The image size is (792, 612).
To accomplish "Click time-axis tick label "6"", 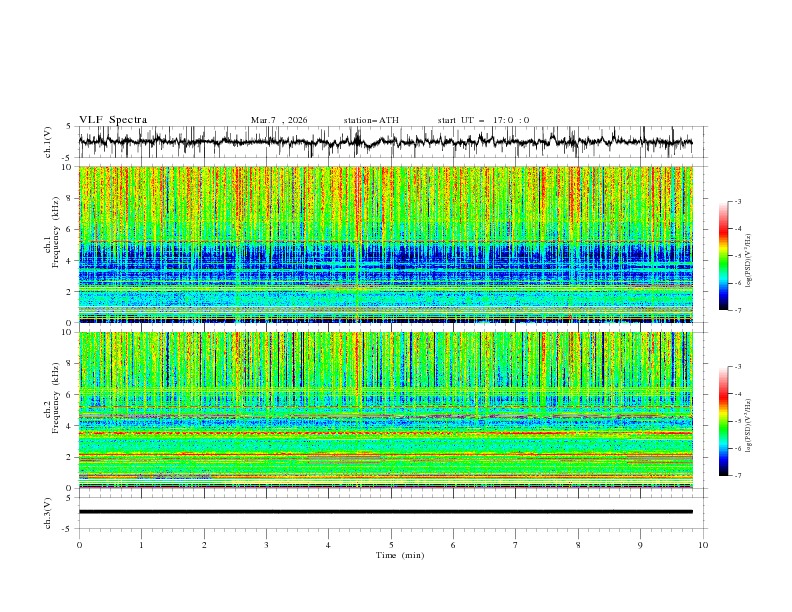I will [453, 545].
